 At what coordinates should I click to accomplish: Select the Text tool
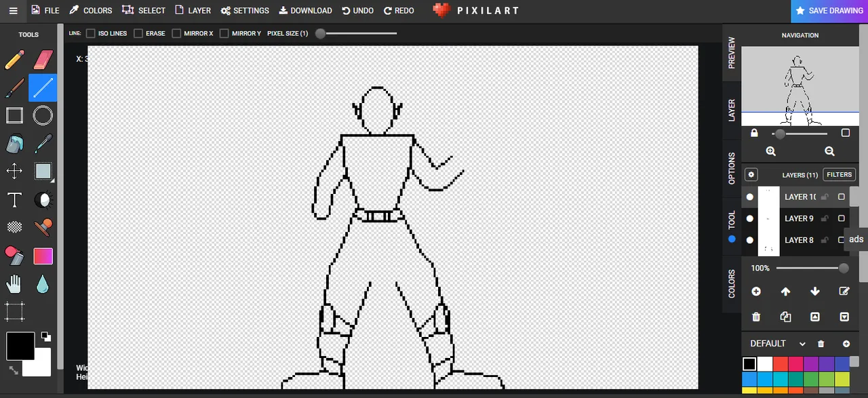point(14,200)
